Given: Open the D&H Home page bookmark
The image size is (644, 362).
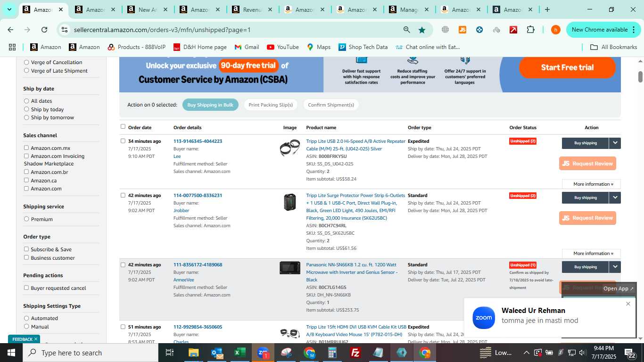Looking at the screenshot, I should [200, 47].
